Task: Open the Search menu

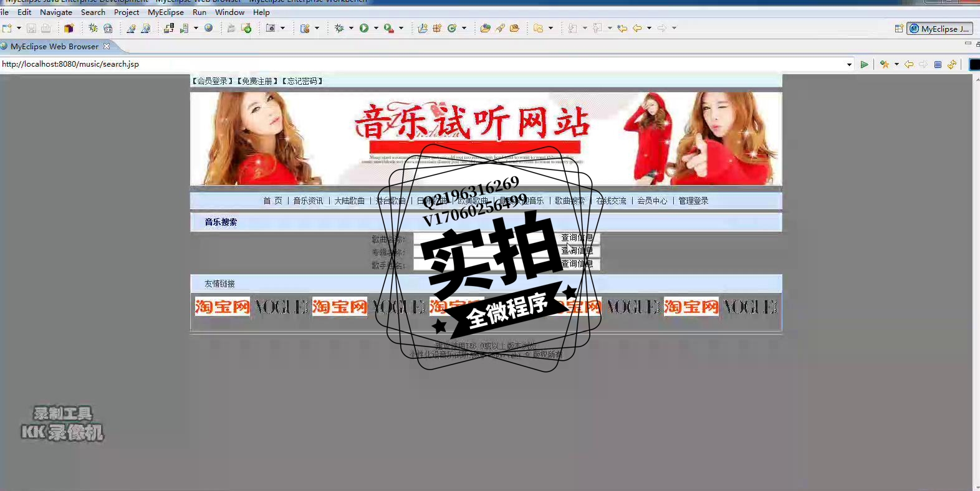Action: [93, 12]
